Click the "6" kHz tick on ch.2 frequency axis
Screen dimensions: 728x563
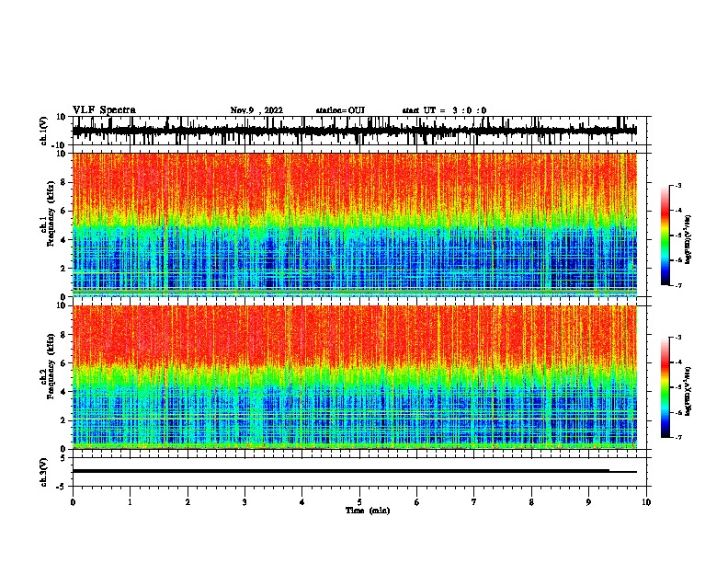64,363
